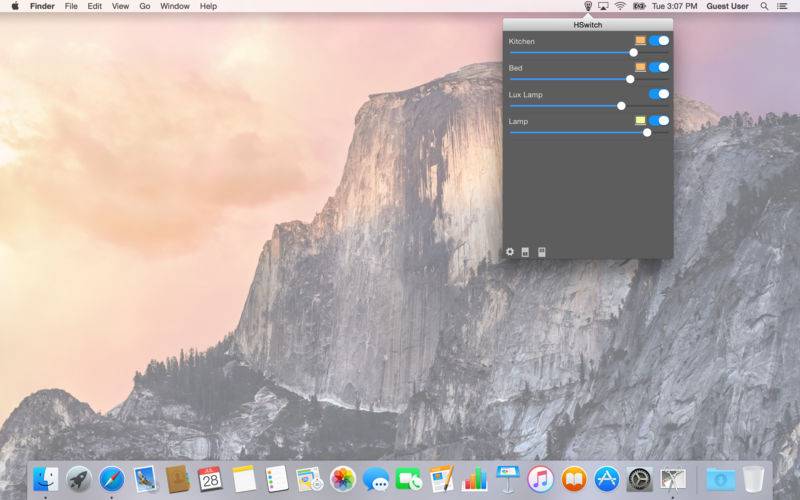Open the battery status menu
800x500 pixels.
point(639,6)
